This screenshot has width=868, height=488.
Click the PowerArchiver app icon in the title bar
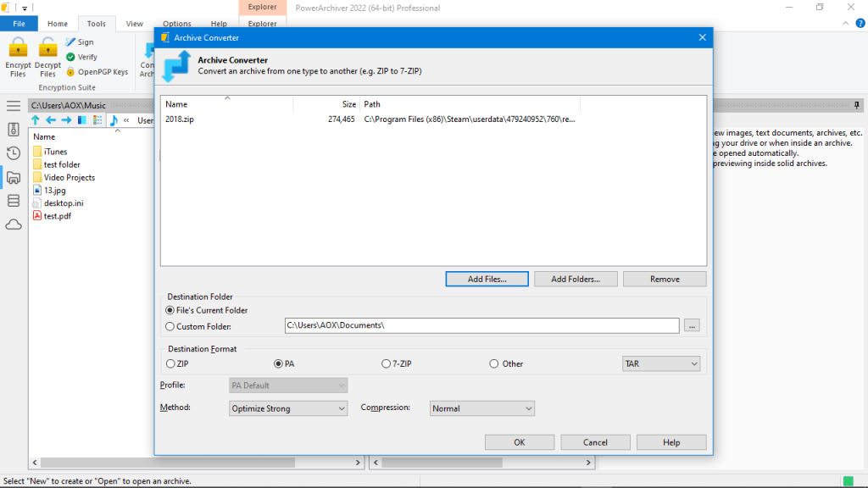click(5, 8)
